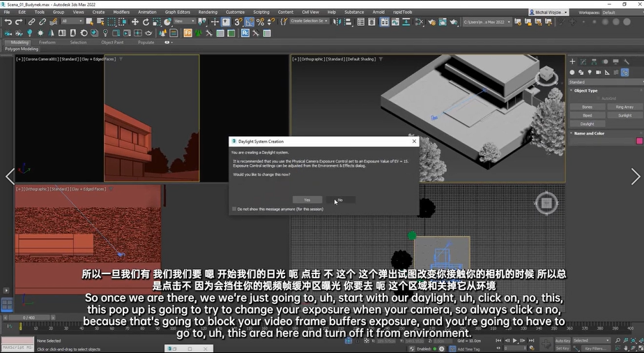Toggle the 3D Snaps icon
The width and height of the screenshot is (644, 353).
[x=238, y=22]
